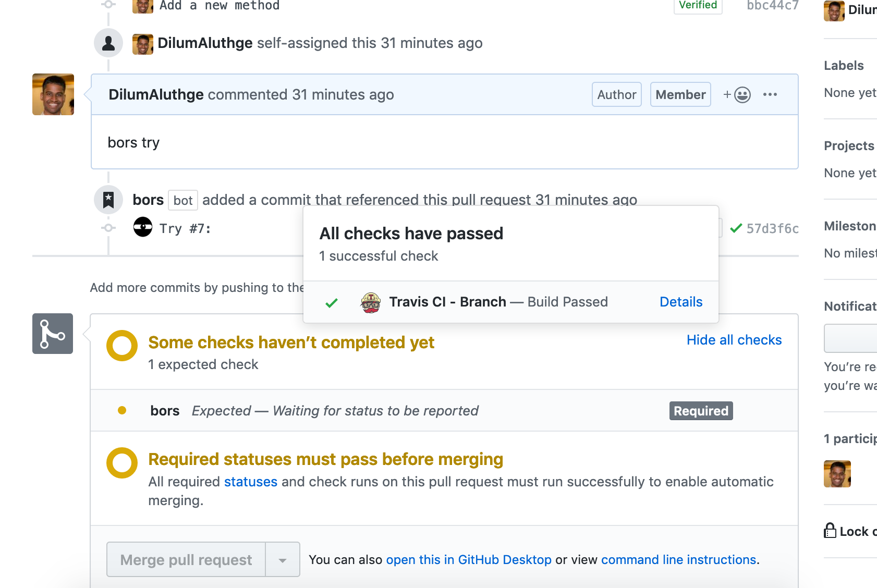Open commit hash 57d3f6c
Viewport: 877px width, 588px height.
point(772,228)
